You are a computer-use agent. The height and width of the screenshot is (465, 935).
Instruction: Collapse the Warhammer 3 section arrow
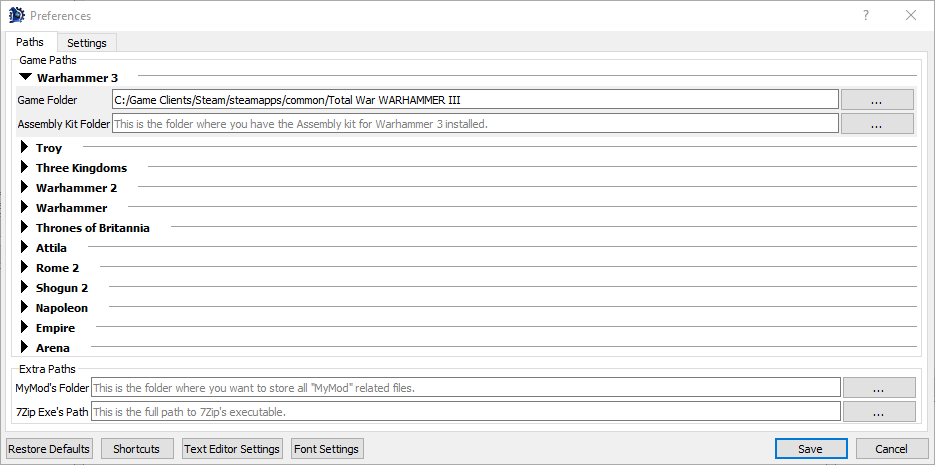coord(25,77)
